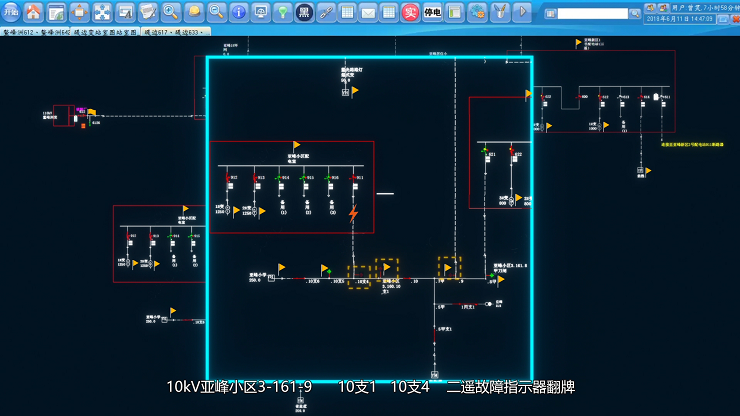Open the gears settings icon
The image size is (740, 416).
tap(477, 12)
